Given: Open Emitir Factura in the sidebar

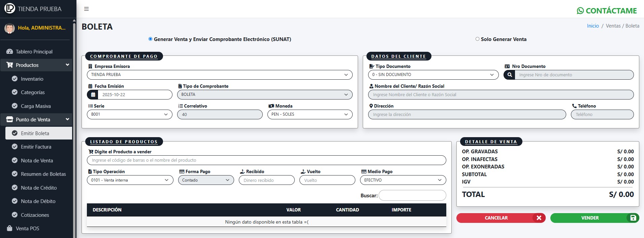Looking at the screenshot, I should pyautogui.click(x=36, y=147).
